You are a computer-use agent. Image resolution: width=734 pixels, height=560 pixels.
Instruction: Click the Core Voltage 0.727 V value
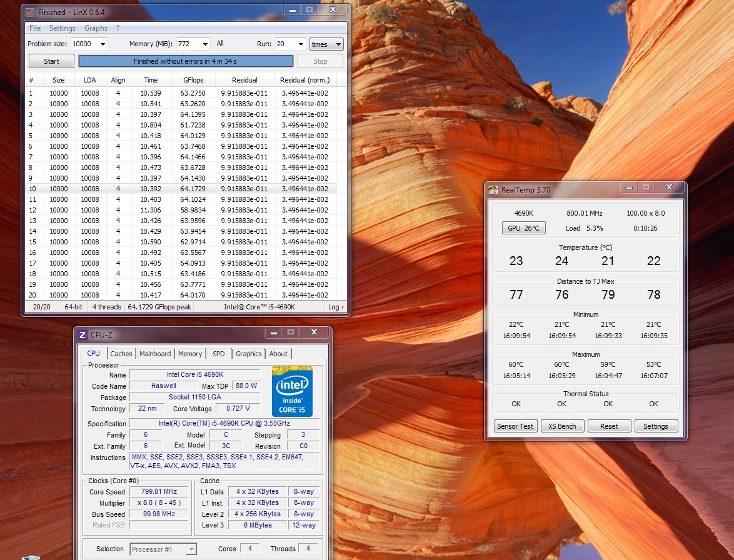[x=238, y=408]
